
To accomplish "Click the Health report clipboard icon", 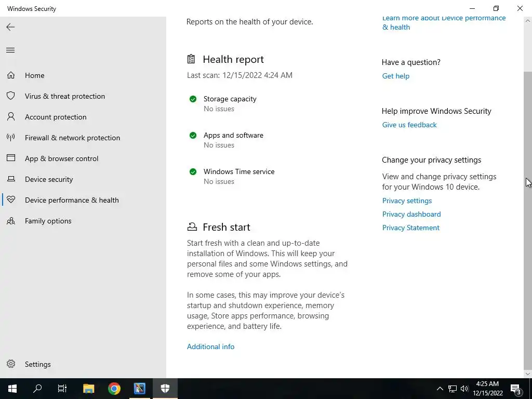I will [x=191, y=59].
